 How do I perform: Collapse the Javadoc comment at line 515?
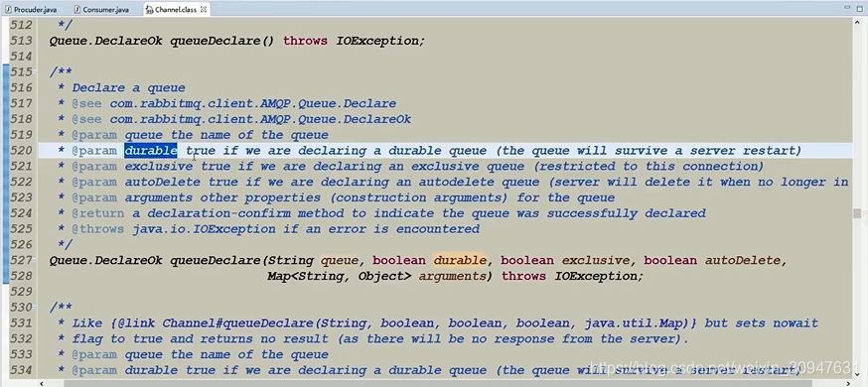[x=35, y=72]
